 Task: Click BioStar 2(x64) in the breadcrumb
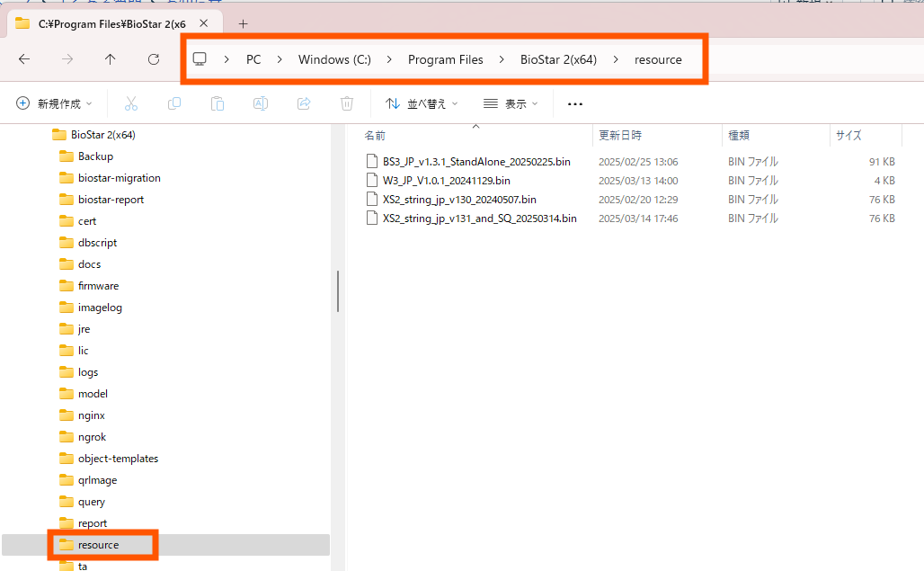(559, 59)
